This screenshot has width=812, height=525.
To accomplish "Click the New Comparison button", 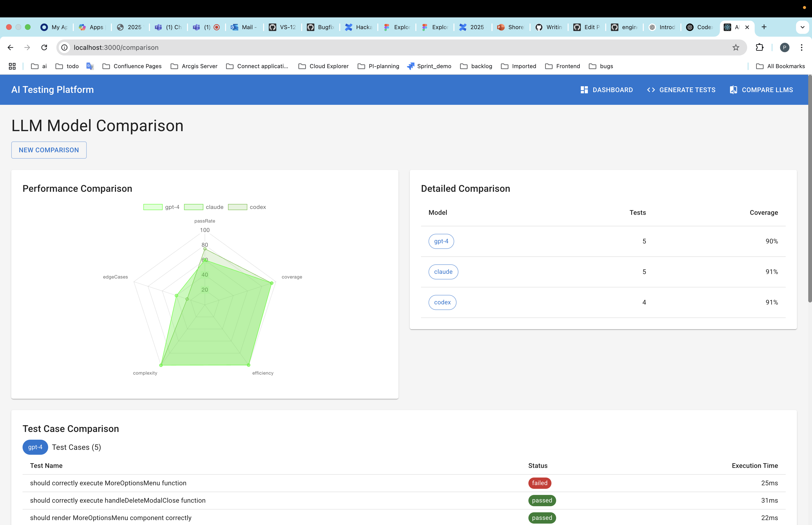I will click(49, 150).
